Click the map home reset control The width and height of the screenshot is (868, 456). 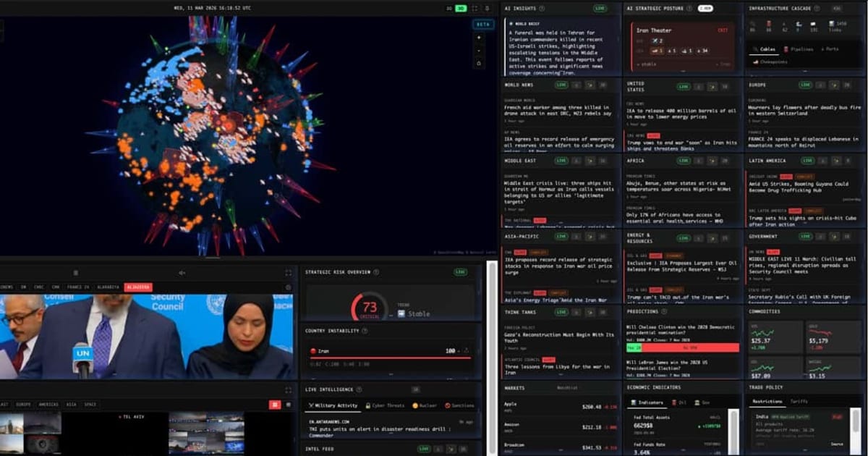478,63
